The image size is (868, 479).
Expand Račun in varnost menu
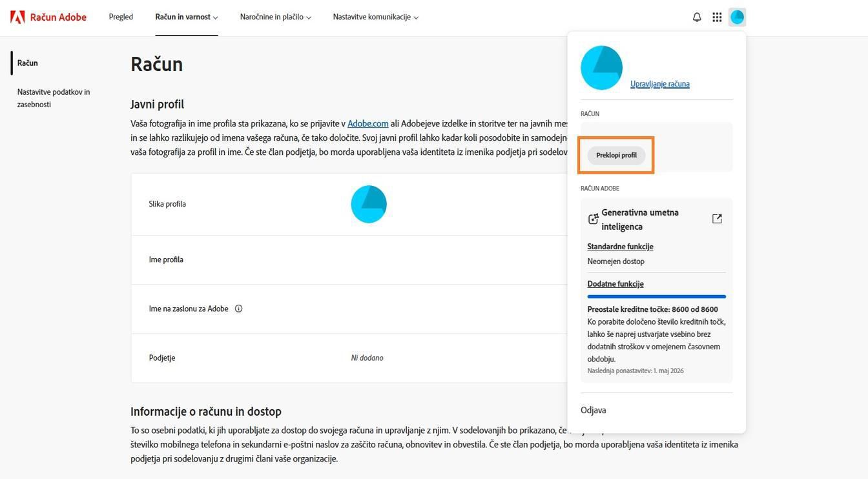(187, 17)
